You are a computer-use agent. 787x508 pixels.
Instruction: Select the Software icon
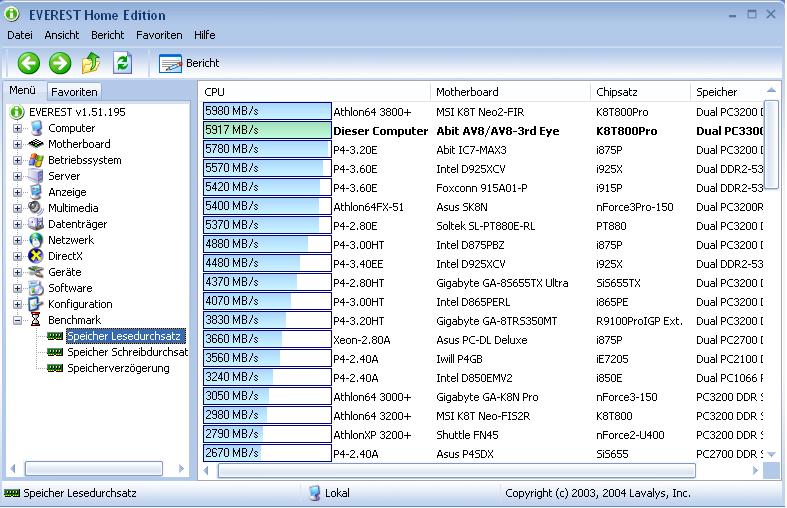click(36, 288)
